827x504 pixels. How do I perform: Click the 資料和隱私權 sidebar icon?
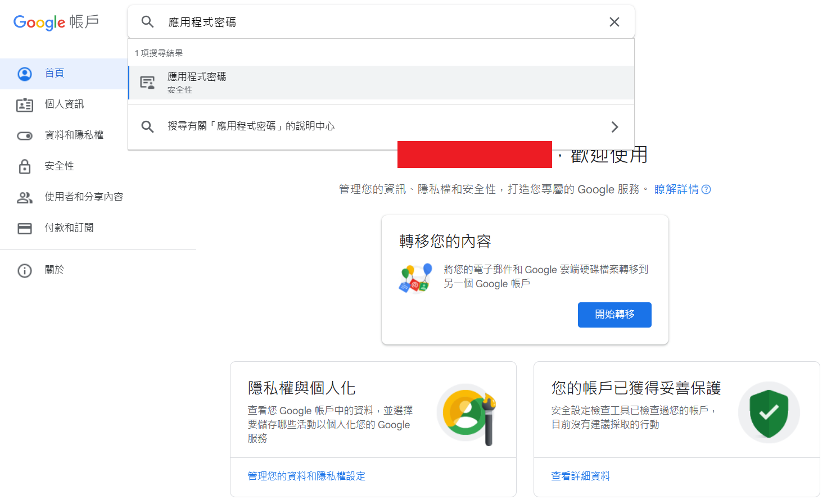24,135
